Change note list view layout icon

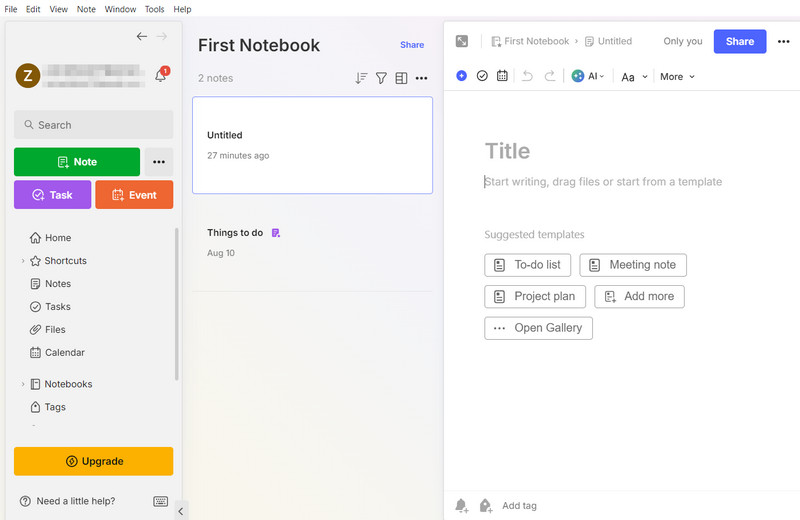click(x=402, y=78)
